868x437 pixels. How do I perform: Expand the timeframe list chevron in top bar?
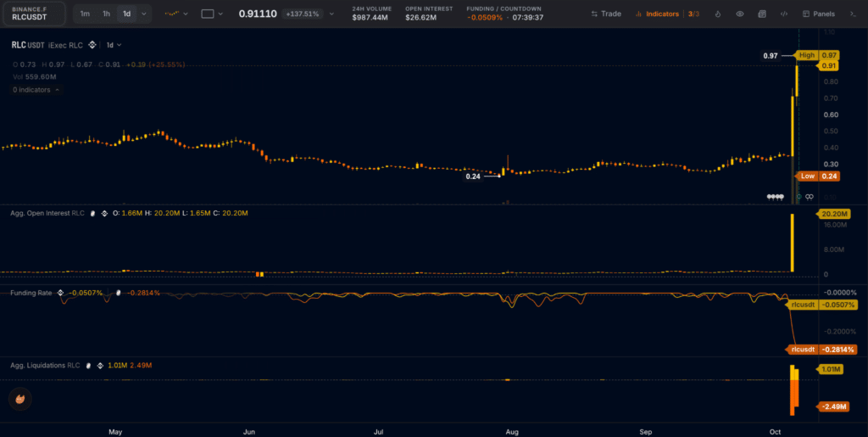[x=144, y=14]
